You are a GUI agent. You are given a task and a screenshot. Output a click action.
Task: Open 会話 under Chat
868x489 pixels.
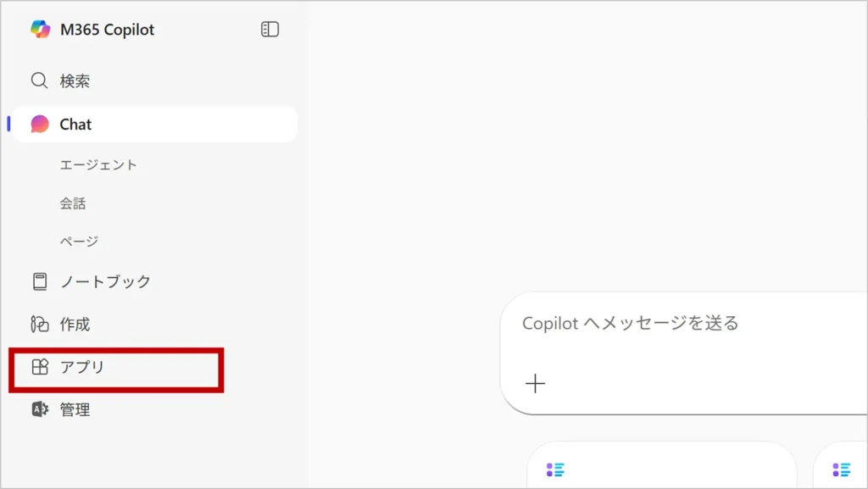click(x=73, y=203)
